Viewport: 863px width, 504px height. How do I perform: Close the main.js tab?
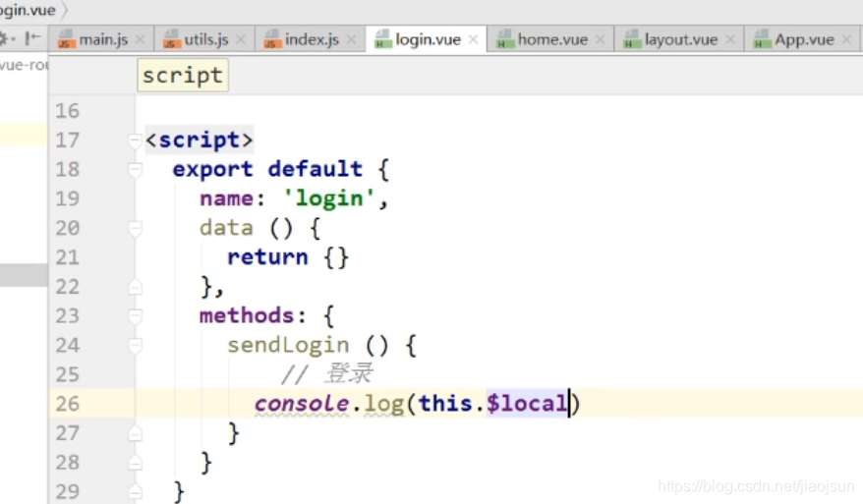(140, 39)
